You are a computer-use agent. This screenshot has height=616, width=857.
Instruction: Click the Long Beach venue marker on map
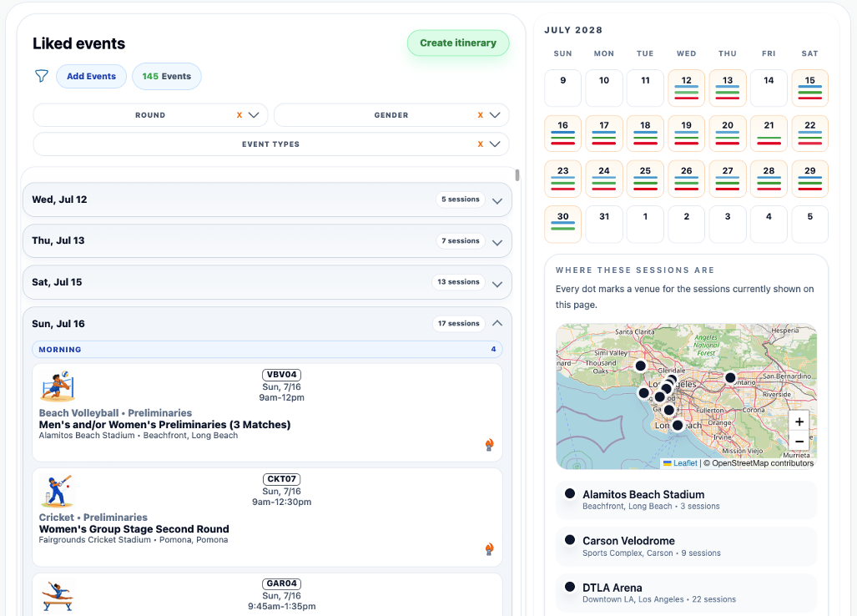pyautogui.click(x=678, y=425)
